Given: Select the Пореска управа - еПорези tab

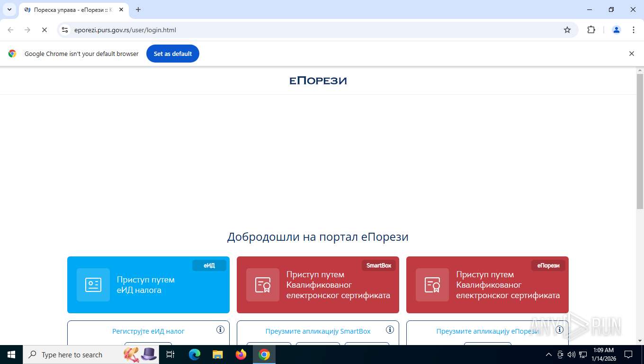Looking at the screenshot, I should [73, 9].
